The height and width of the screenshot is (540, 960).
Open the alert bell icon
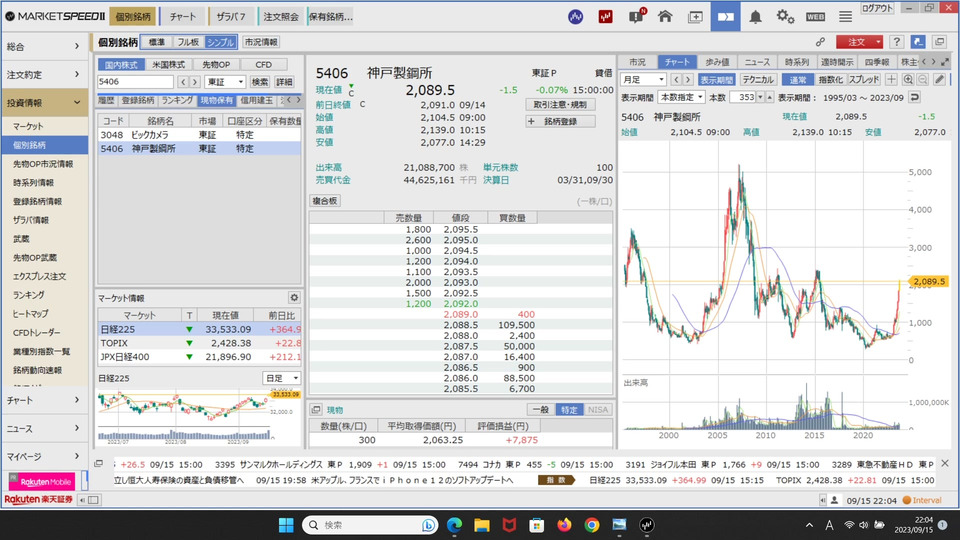point(756,17)
